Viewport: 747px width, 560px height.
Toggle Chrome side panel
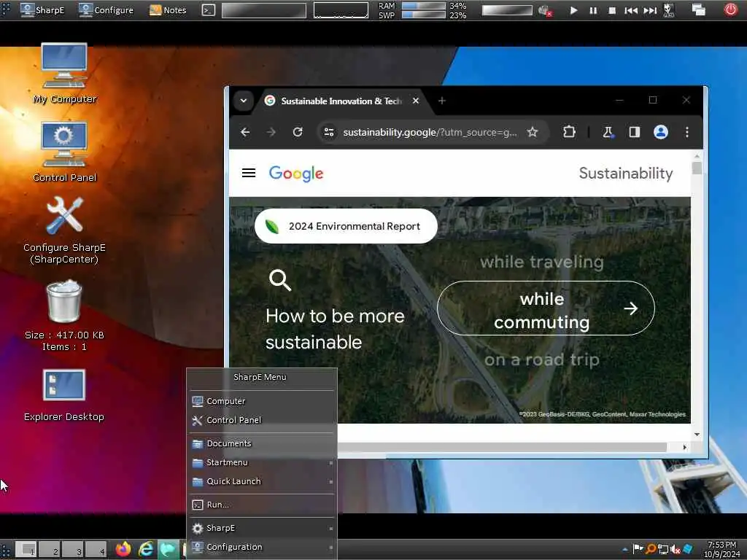[634, 132]
